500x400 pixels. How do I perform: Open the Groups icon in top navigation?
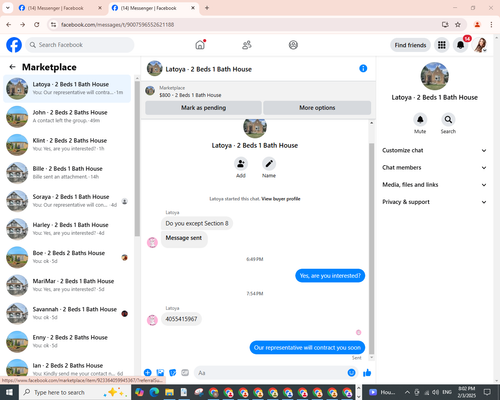[293, 45]
